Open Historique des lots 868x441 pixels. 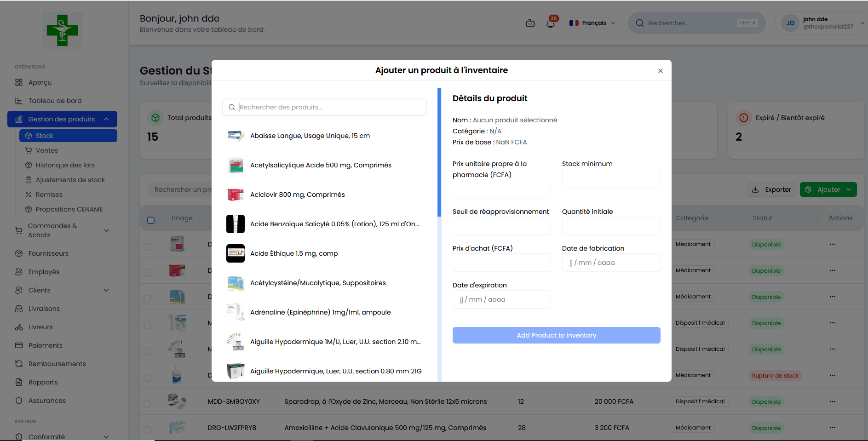click(65, 165)
